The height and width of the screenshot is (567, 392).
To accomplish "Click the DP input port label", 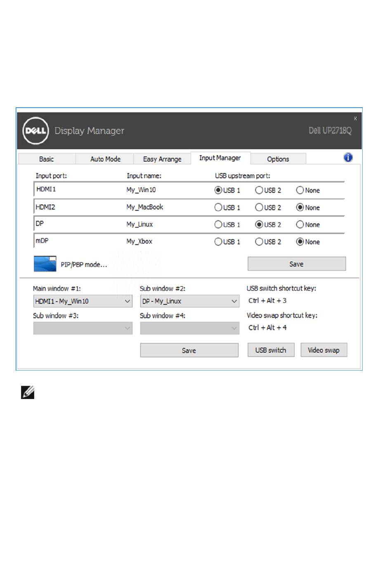I will (40, 224).
